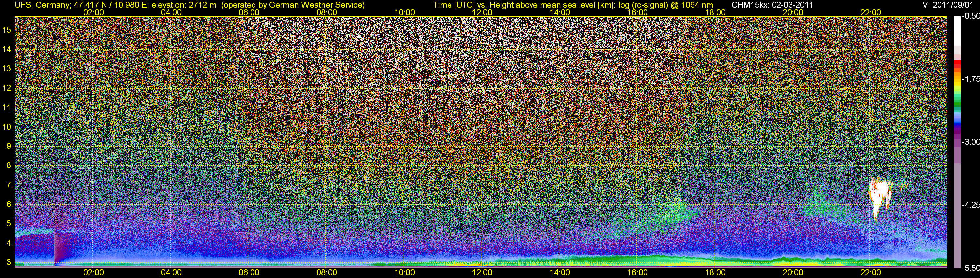Image resolution: width=980 pixels, height=278 pixels.
Task: Click the bottom-axis "22:00" time label
Action: [871, 273]
